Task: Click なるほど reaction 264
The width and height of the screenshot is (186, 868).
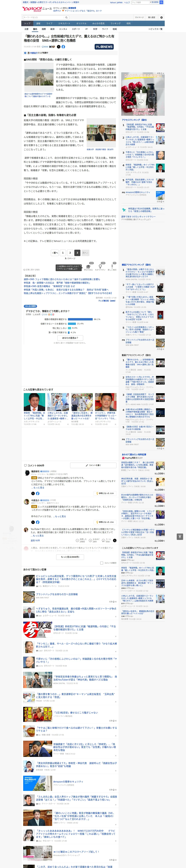Action: (94, 540)
